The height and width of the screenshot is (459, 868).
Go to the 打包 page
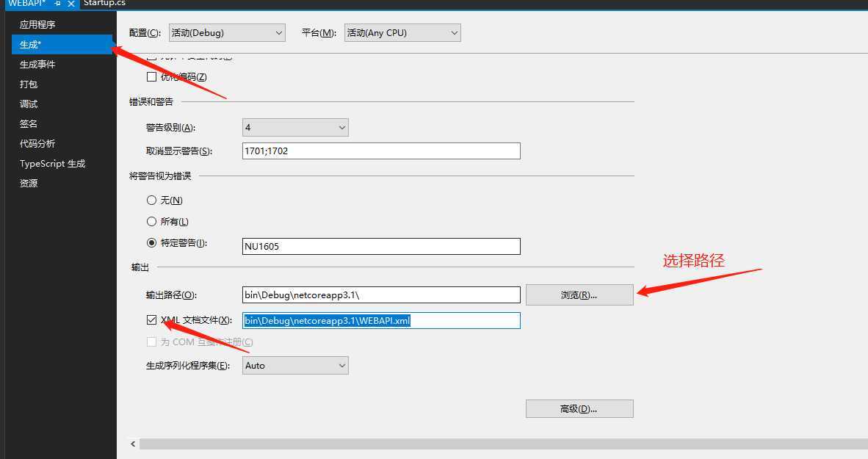(29, 84)
